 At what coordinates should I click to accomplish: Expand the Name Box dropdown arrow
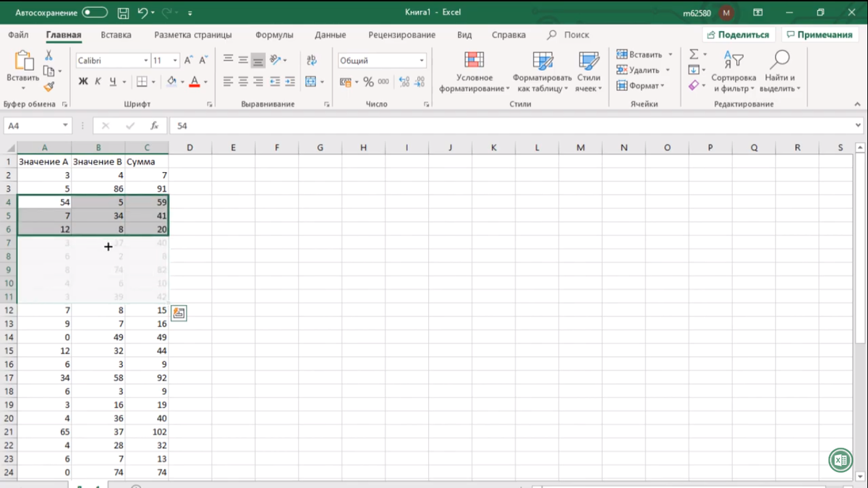point(65,126)
